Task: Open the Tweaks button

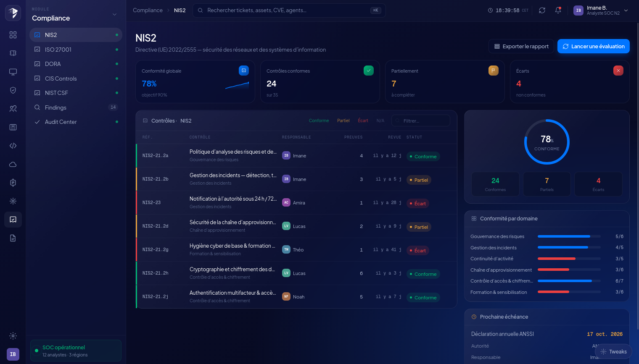Action: 613,352
